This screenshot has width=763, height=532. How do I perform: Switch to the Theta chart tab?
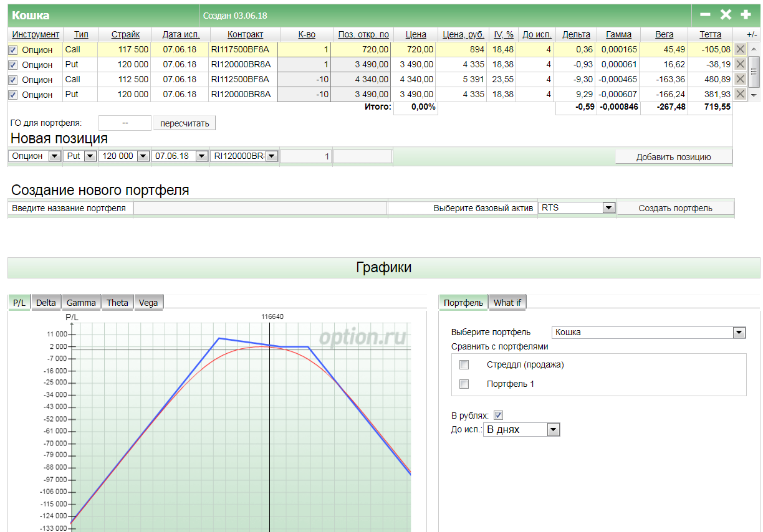[x=117, y=303]
